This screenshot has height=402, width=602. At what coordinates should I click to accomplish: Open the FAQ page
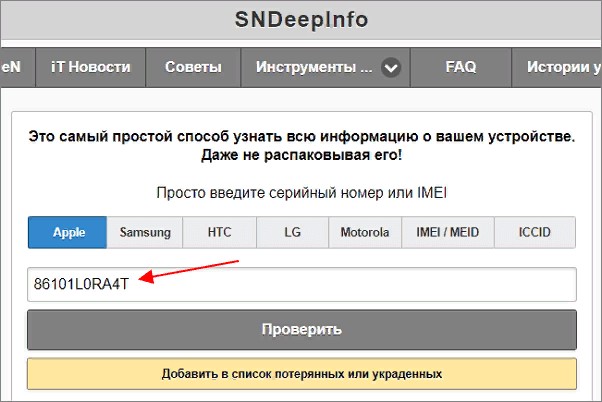(x=460, y=68)
